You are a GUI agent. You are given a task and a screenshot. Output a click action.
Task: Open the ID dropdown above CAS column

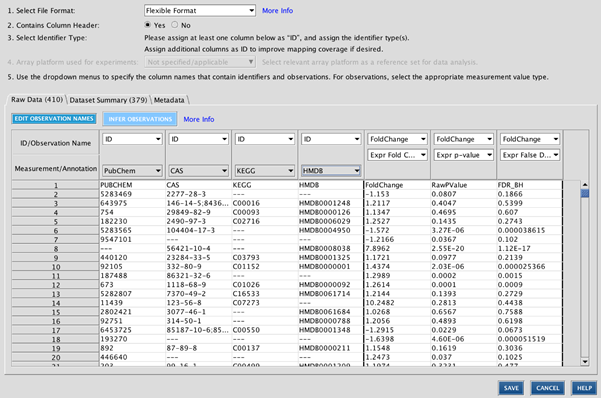[x=198, y=139]
